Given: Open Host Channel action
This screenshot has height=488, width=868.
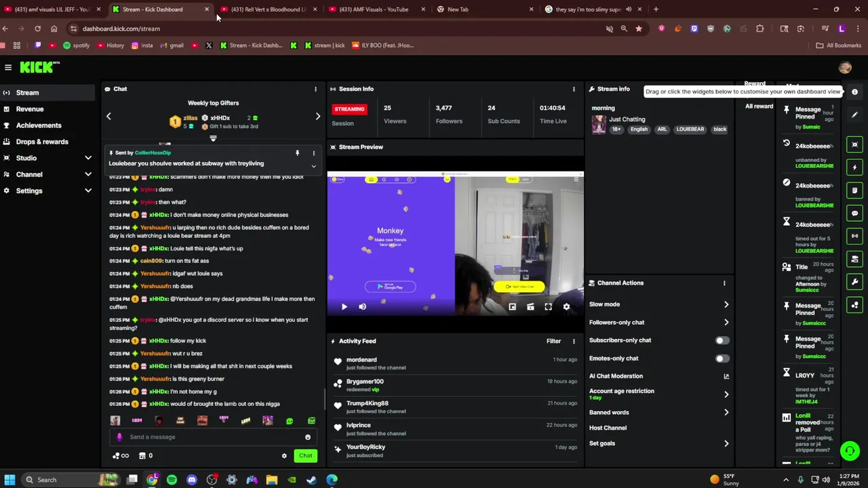Looking at the screenshot, I should (x=608, y=428).
